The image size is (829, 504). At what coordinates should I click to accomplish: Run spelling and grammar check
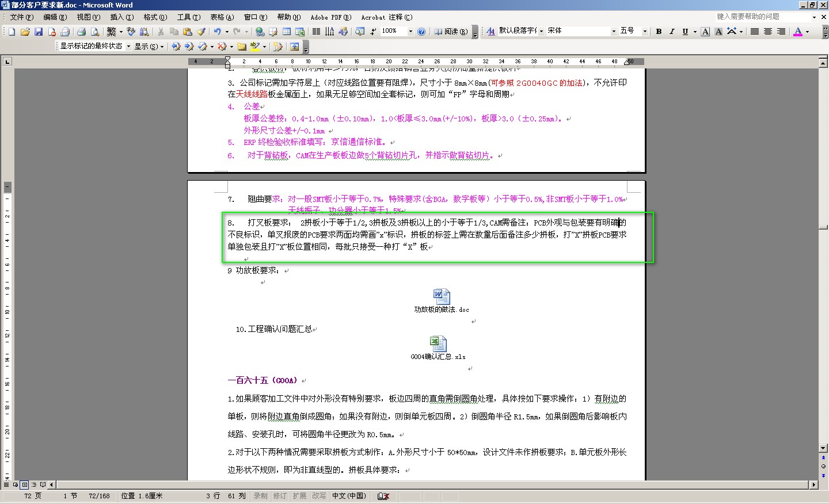coord(131,32)
